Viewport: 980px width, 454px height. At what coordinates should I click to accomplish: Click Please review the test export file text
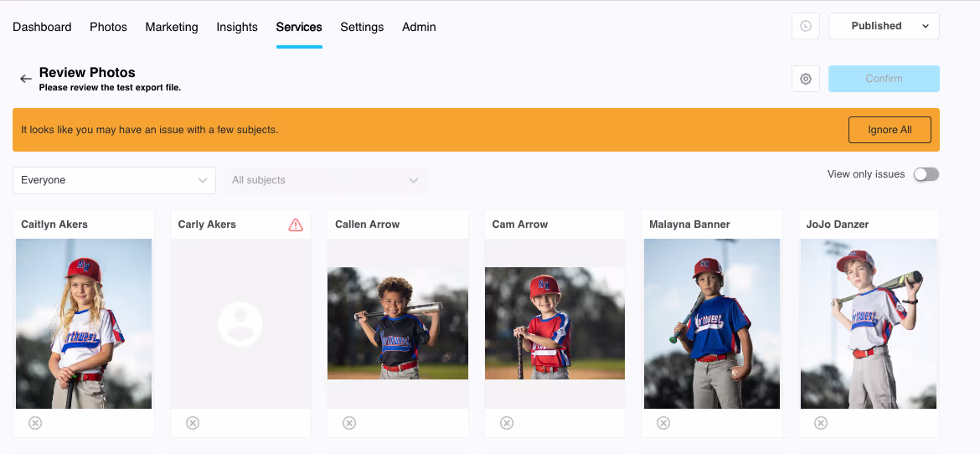click(110, 88)
